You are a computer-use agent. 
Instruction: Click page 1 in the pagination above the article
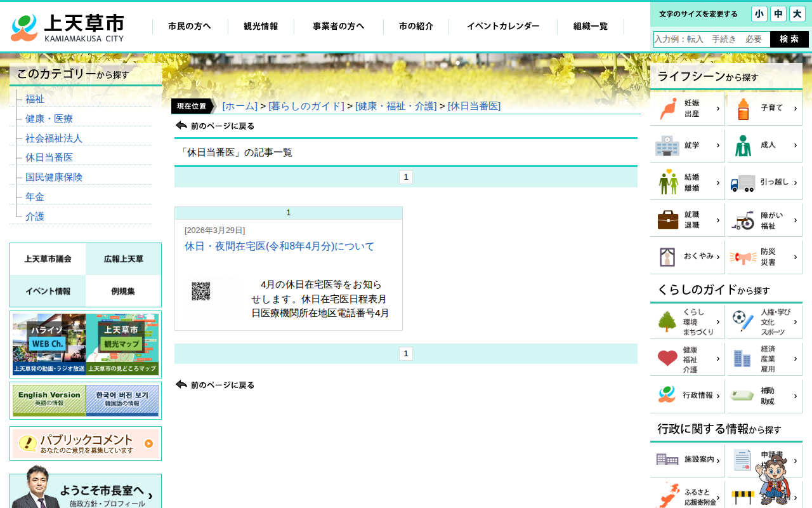pos(406,177)
